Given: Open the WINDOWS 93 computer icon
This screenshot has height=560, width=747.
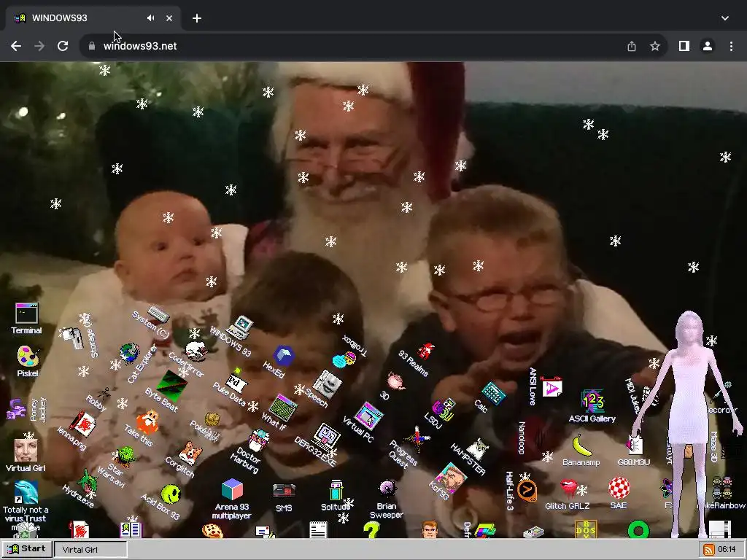Looking at the screenshot, I should point(241,327).
